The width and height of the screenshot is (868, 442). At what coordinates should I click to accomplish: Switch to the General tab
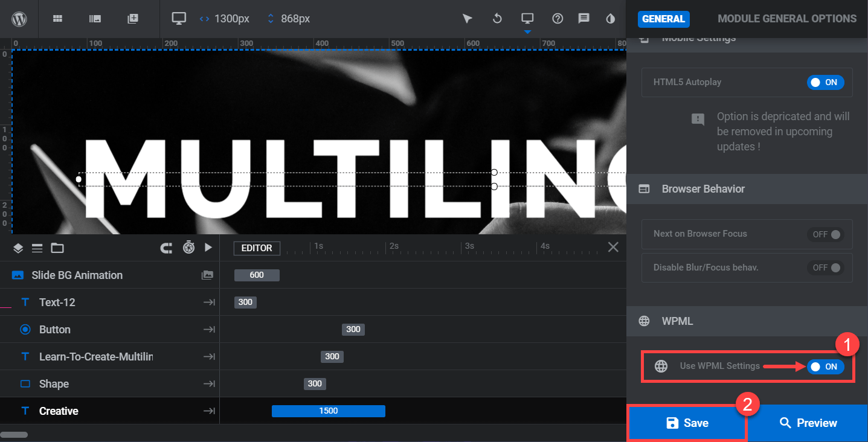pyautogui.click(x=663, y=19)
